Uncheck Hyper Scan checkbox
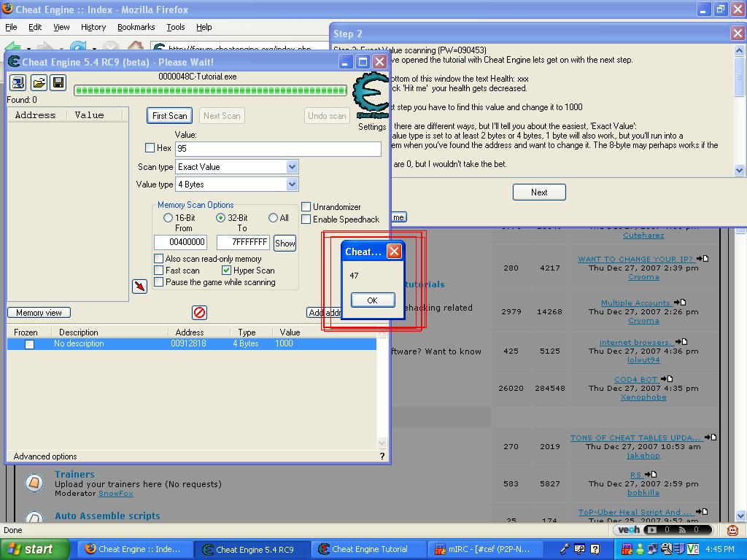The width and height of the screenshot is (747, 560). (226, 270)
